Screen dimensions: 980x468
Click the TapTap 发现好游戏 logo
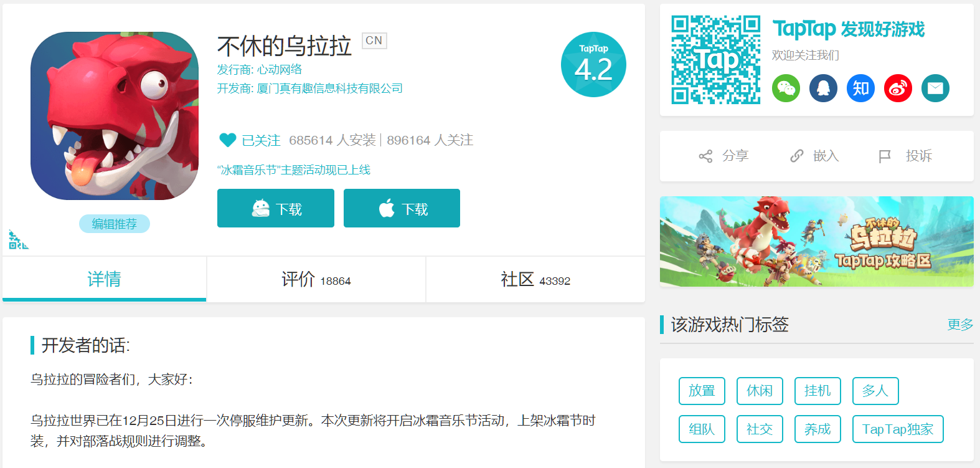(849, 29)
